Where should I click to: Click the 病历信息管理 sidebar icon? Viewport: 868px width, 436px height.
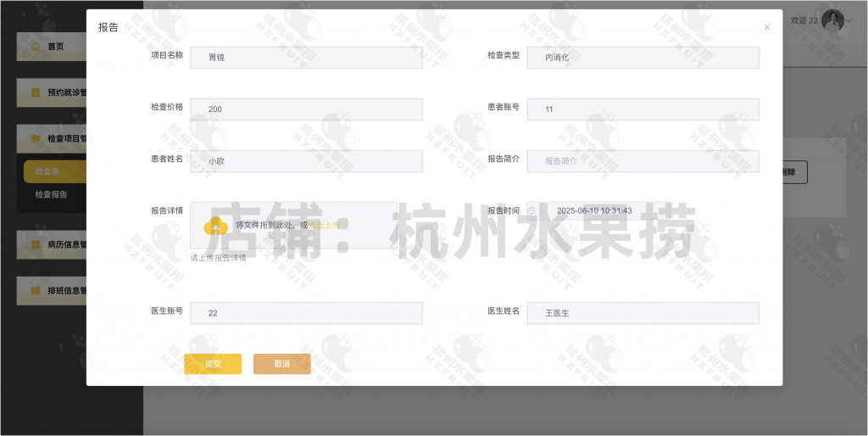click(x=36, y=244)
